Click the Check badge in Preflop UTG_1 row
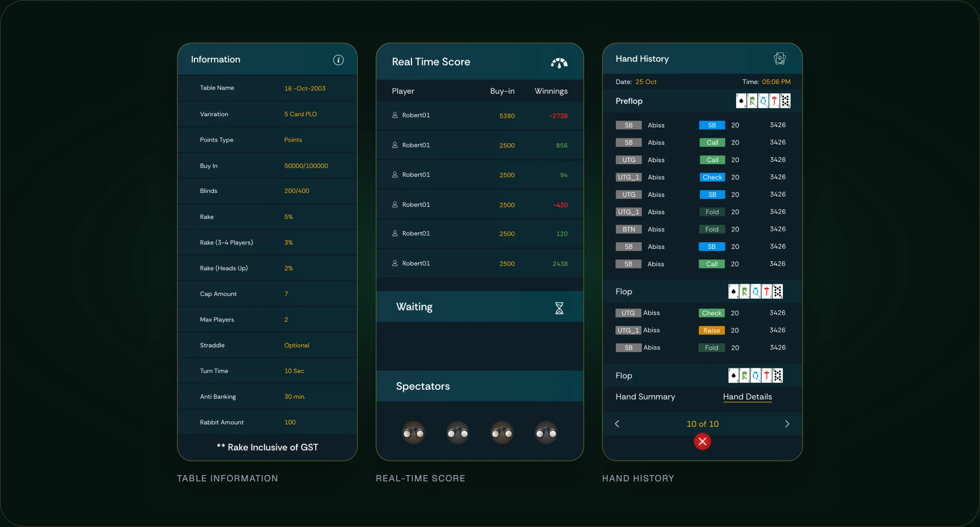Screen dimensions: 980x527 [x=712, y=178]
